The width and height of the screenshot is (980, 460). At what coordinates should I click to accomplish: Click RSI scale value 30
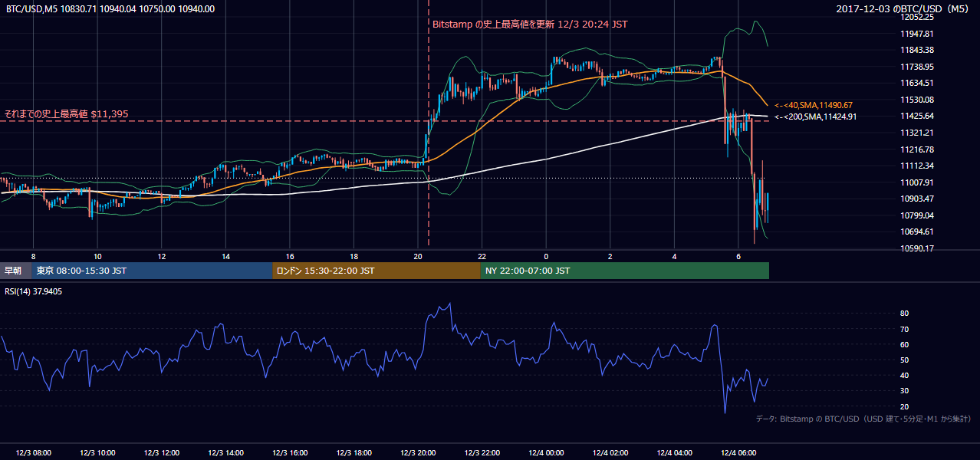[x=904, y=391]
